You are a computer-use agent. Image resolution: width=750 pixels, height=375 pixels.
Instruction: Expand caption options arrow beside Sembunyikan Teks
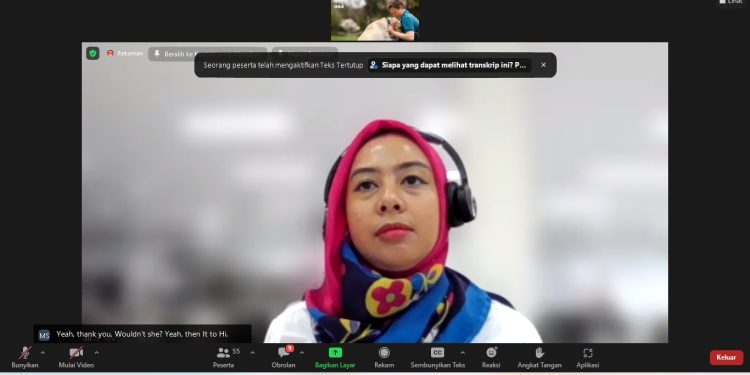(x=463, y=353)
